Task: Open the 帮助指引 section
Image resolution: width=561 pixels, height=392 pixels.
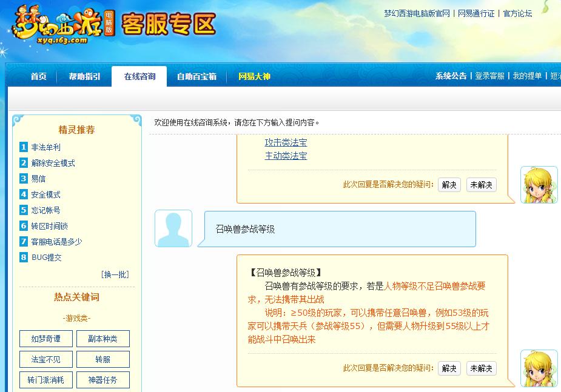Action: [x=84, y=76]
